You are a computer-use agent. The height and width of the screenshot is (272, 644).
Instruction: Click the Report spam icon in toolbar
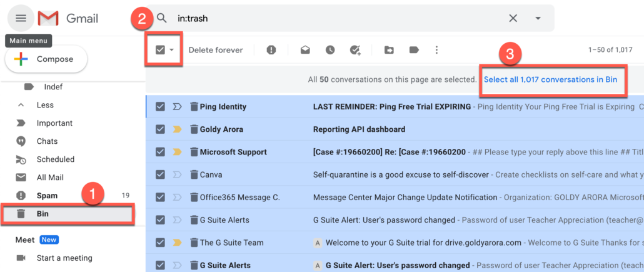271,50
